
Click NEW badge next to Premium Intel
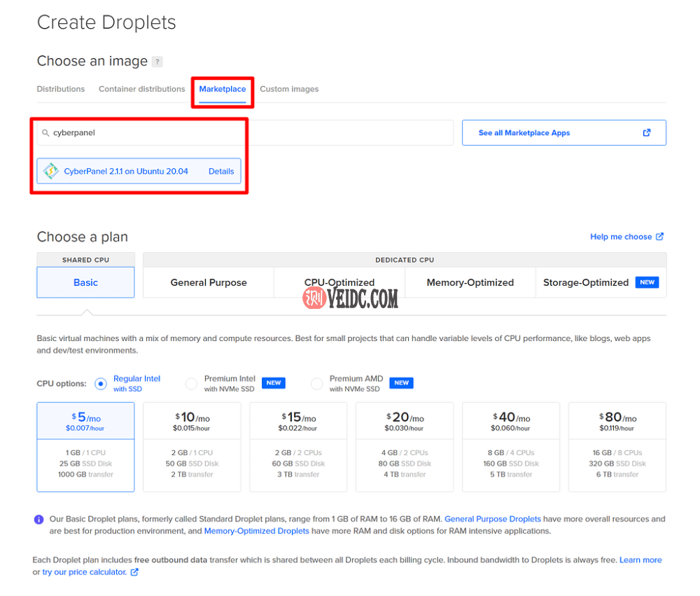274,383
